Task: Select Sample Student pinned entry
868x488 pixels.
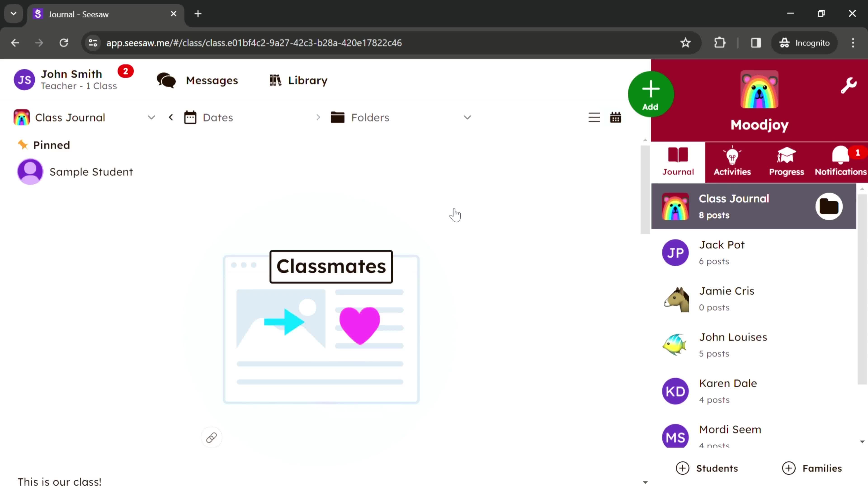Action: (x=91, y=172)
